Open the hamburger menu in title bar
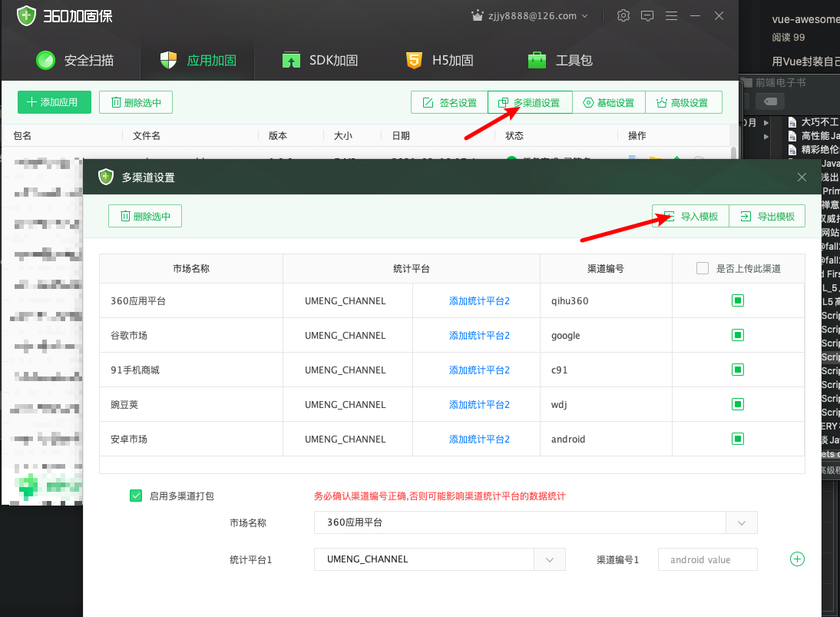840x617 pixels. point(671,16)
